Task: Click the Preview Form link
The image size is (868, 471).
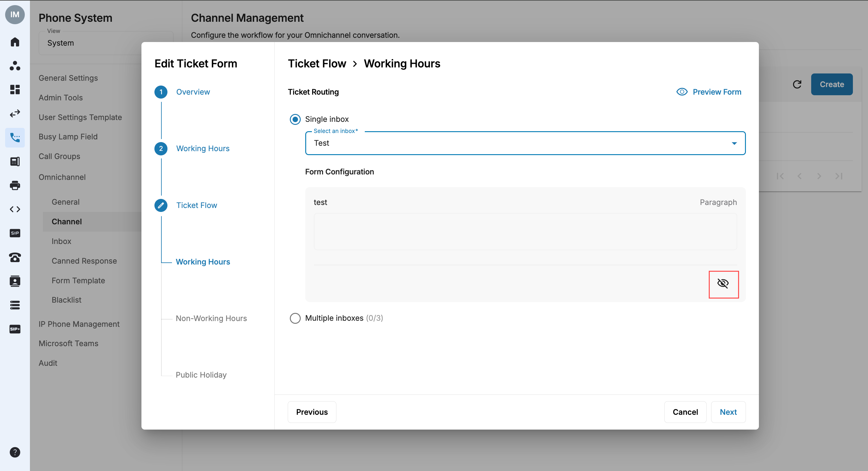Action: (717, 92)
